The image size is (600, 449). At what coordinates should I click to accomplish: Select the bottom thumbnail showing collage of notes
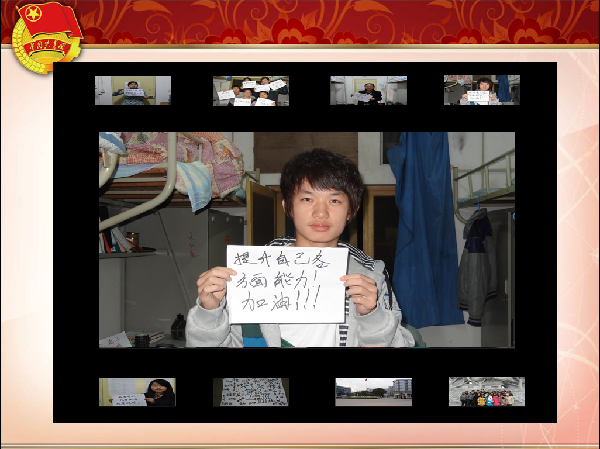pos(250,391)
